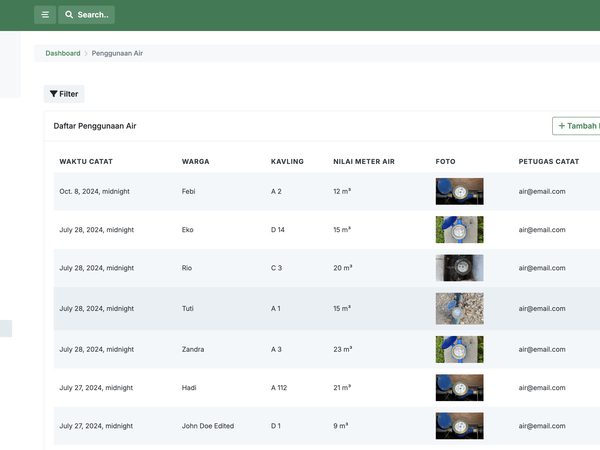Open Febi's water meter photo
Image resolution: width=600 pixels, height=450 pixels.
[x=459, y=191]
